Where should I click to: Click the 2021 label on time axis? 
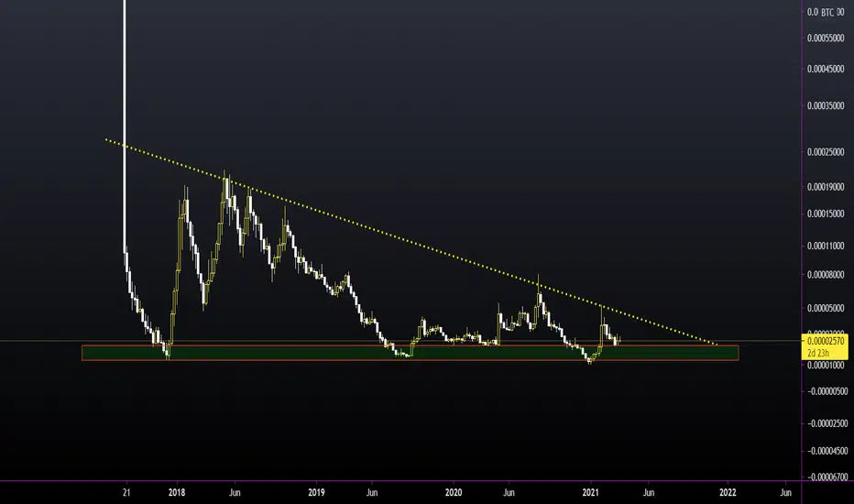[x=590, y=493]
